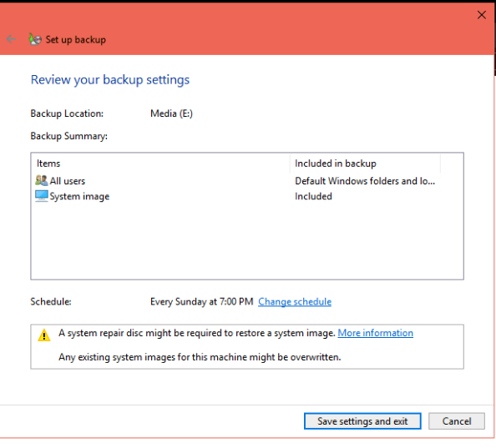The height and width of the screenshot is (448, 496).
Task: Click the Default Windows folders entry
Action: (x=365, y=181)
